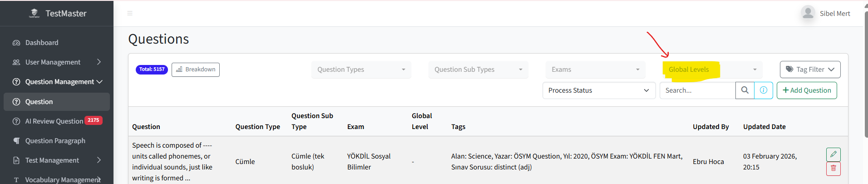The height and width of the screenshot is (184, 868).
Task: Click Add Question button
Action: pos(807,90)
